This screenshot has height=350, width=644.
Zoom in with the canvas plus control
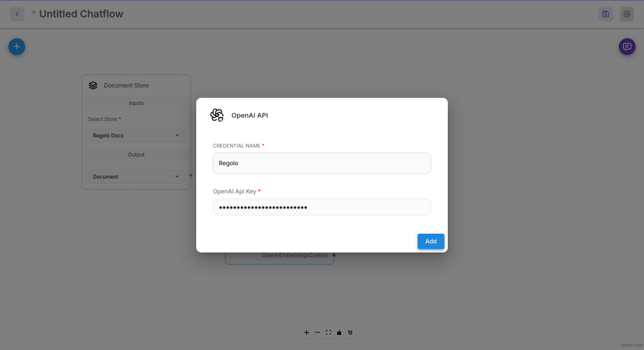tap(306, 332)
